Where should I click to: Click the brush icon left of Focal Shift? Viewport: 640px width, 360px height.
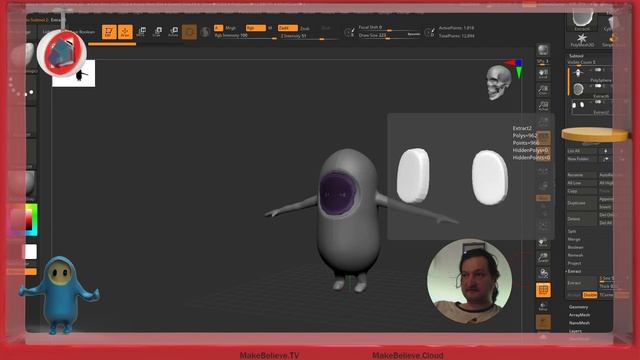349,32
